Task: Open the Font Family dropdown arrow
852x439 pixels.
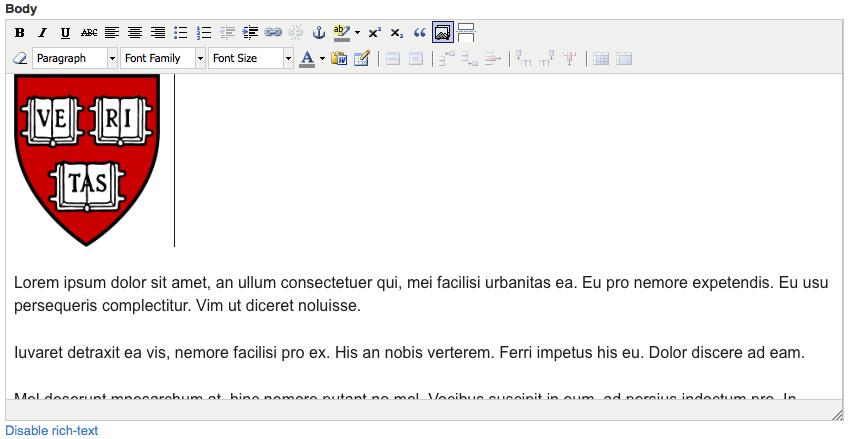Action: point(201,58)
